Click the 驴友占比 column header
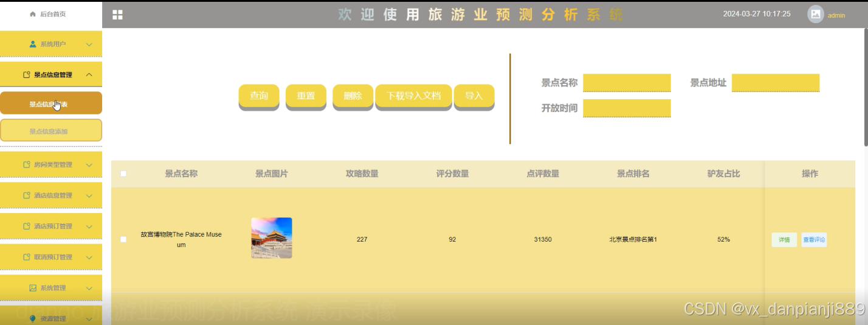This screenshot has width=868, height=325. point(723,173)
